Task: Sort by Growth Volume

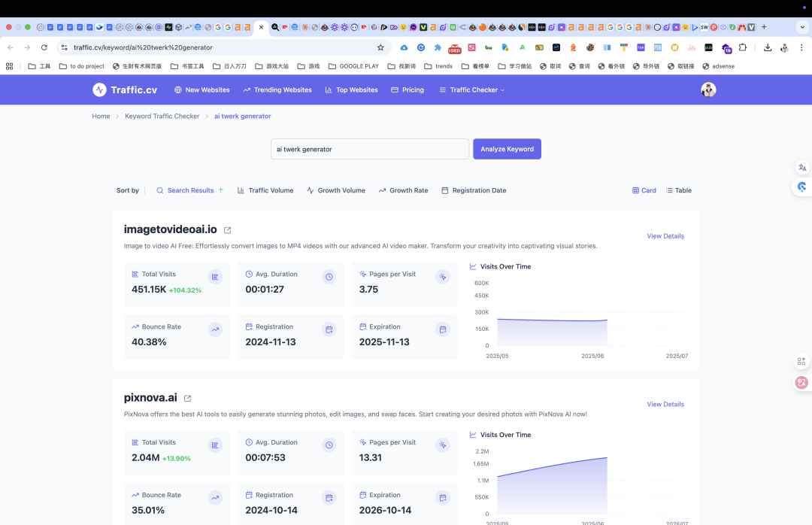Action: tap(335, 190)
